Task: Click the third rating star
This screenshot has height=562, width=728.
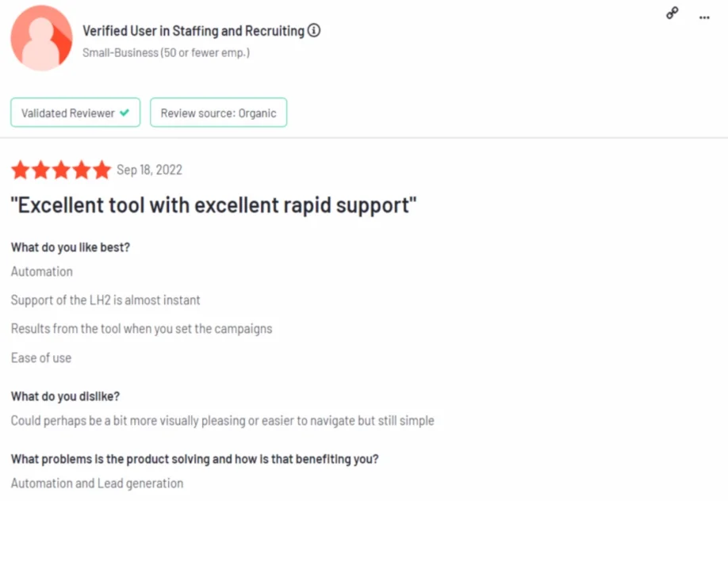Action: 61,170
